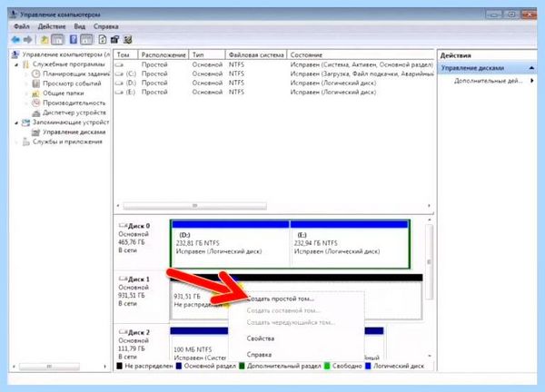Viewport: 545px width, 392px height.
Task: Select the (D:) 232,81 ГБ partition block
Action: [231, 244]
